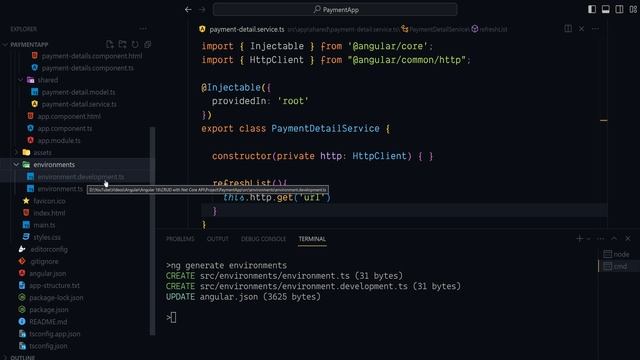Open angular.json from Explorer
This screenshot has width=640, height=360.
coord(47,273)
